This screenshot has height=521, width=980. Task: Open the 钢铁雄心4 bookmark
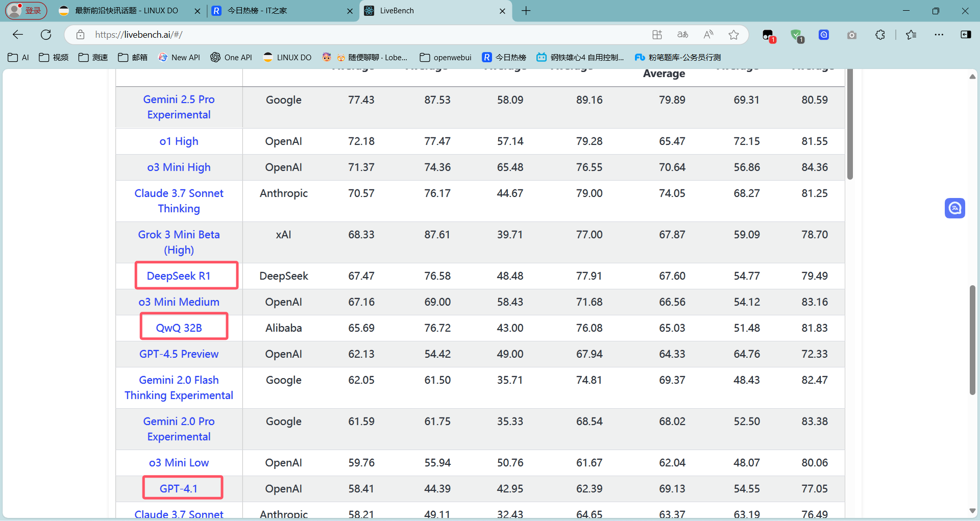point(580,57)
